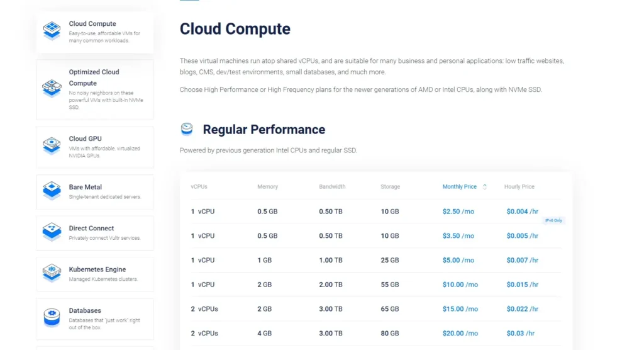Screen dimensions: 644x350
Task: Select the $5.00 /mo plan price
Action: (x=458, y=260)
